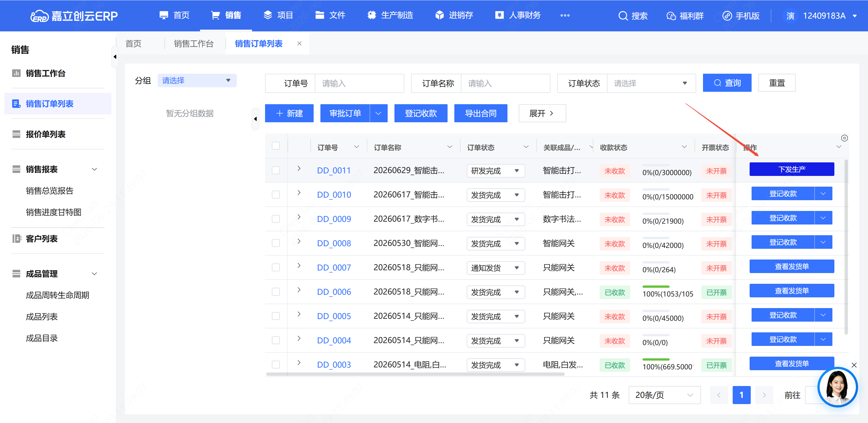Click 销售订单列表 sidebar icon
This screenshot has width=868, height=423.
pos(16,104)
